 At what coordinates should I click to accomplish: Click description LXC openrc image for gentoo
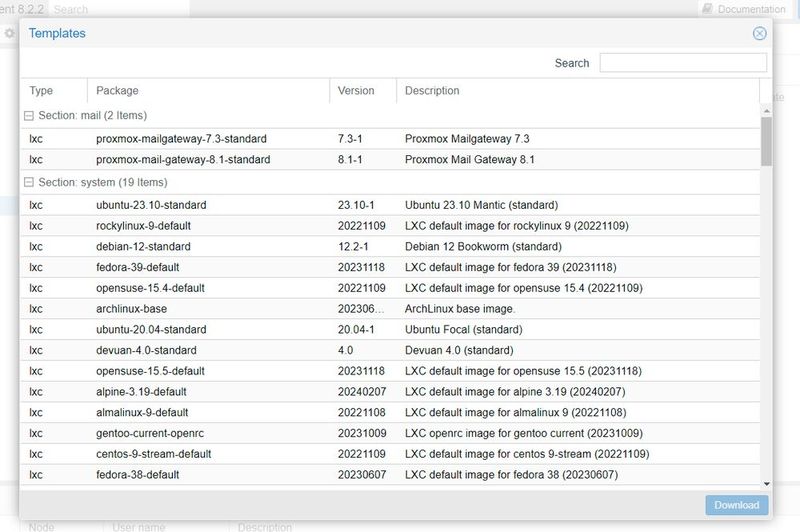pyautogui.click(x=523, y=433)
